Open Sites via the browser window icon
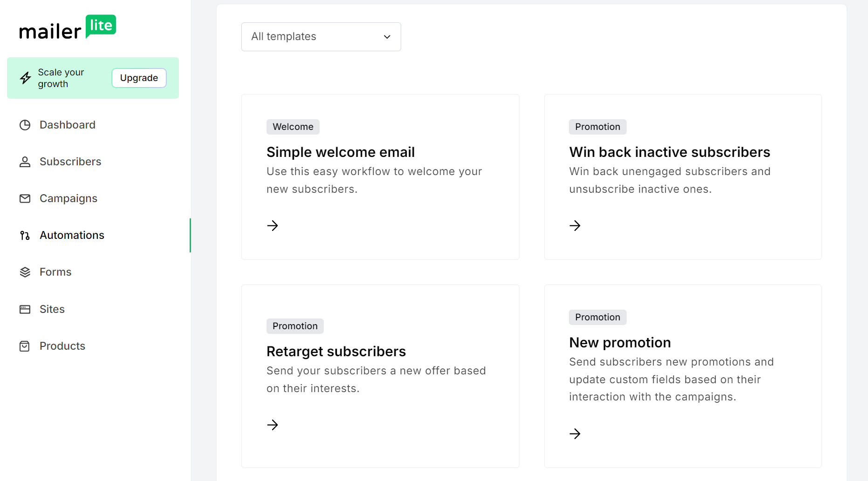868x481 pixels. pos(25,309)
